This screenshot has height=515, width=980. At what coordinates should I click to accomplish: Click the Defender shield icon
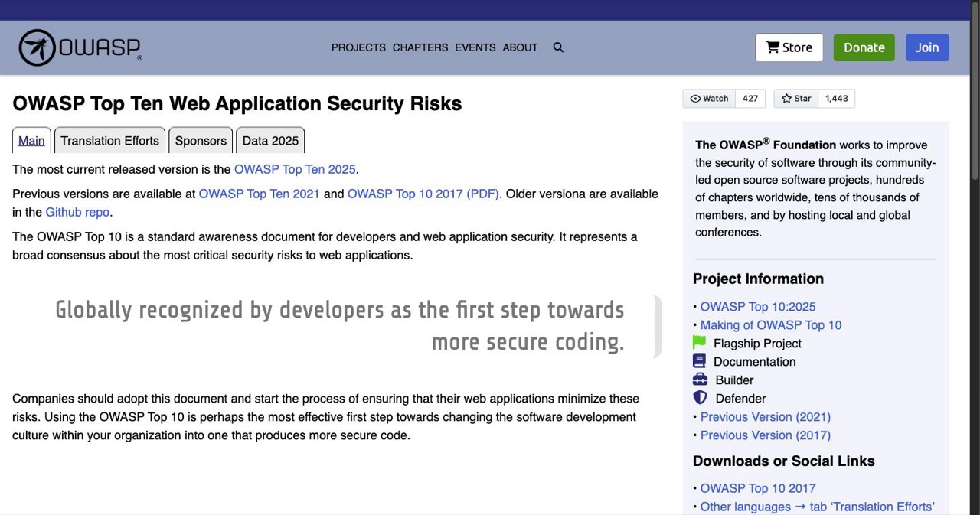tap(700, 398)
